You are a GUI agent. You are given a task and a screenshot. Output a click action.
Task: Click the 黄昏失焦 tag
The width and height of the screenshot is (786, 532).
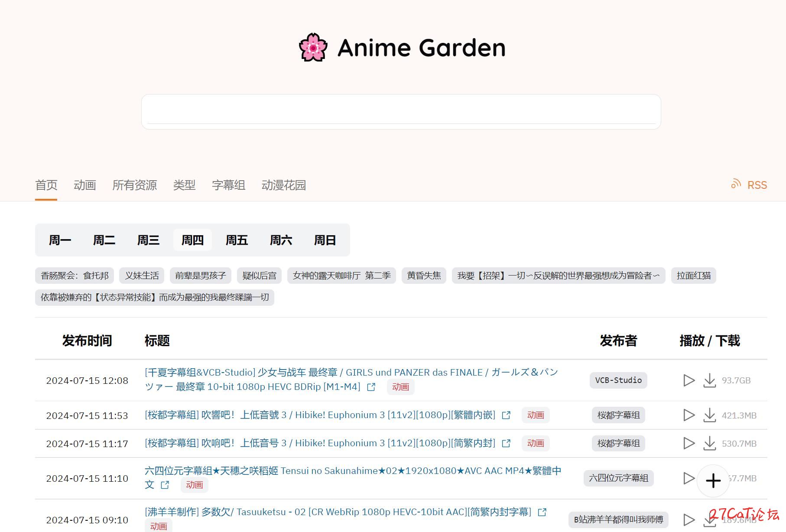pyautogui.click(x=424, y=276)
